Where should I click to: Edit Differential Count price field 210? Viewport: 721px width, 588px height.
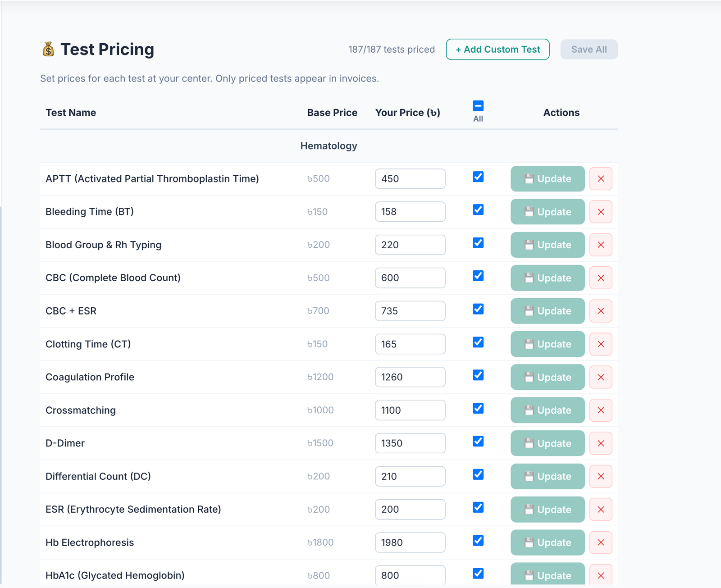410,476
